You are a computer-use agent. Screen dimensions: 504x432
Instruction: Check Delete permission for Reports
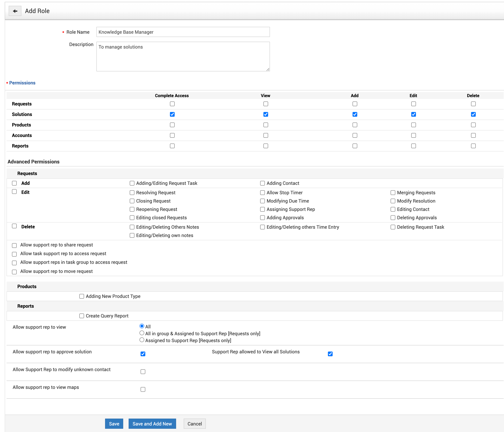pos(473,146)
